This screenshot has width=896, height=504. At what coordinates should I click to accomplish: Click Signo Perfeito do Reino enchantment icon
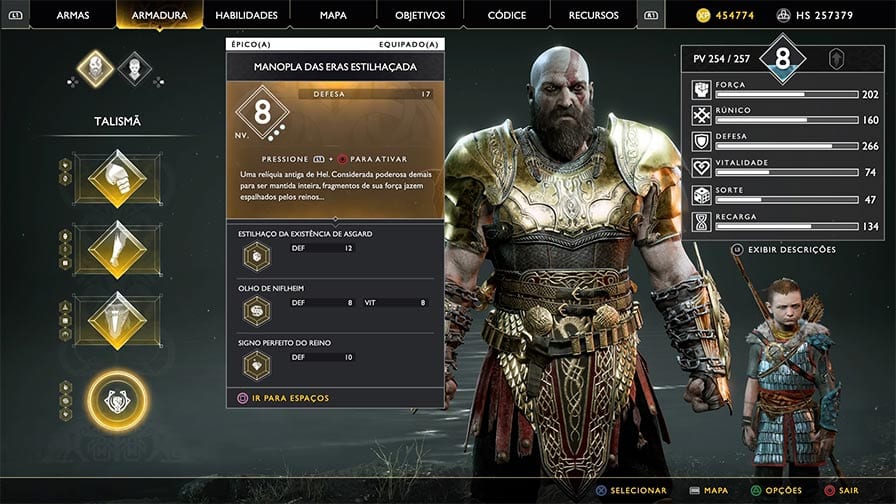coord(257,365)
